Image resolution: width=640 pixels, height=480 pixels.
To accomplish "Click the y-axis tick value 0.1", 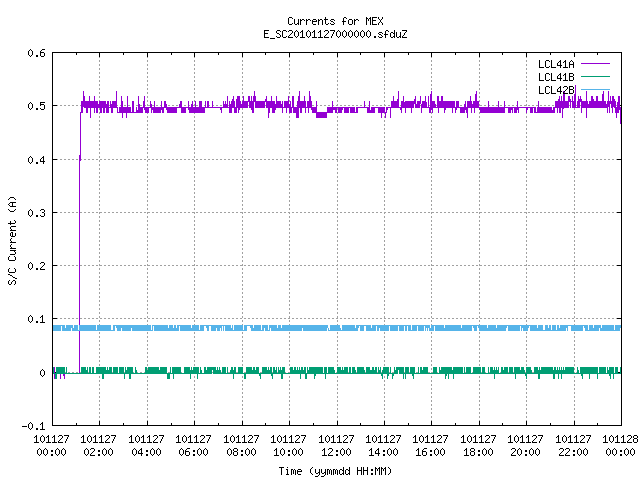I will pos(36,319).
